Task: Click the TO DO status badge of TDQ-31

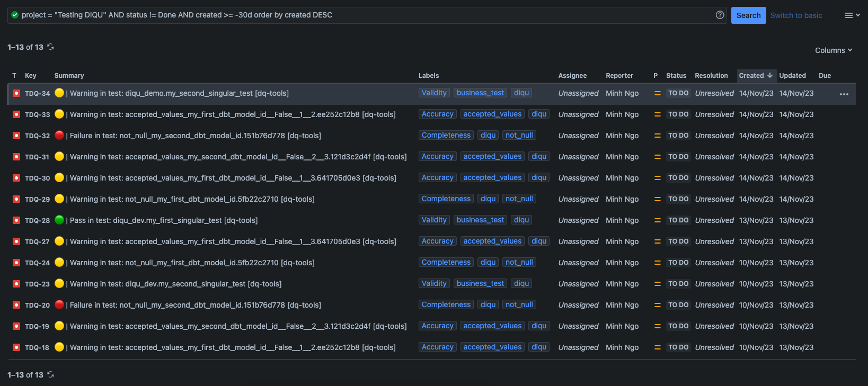Action: (x=678, y=157)
